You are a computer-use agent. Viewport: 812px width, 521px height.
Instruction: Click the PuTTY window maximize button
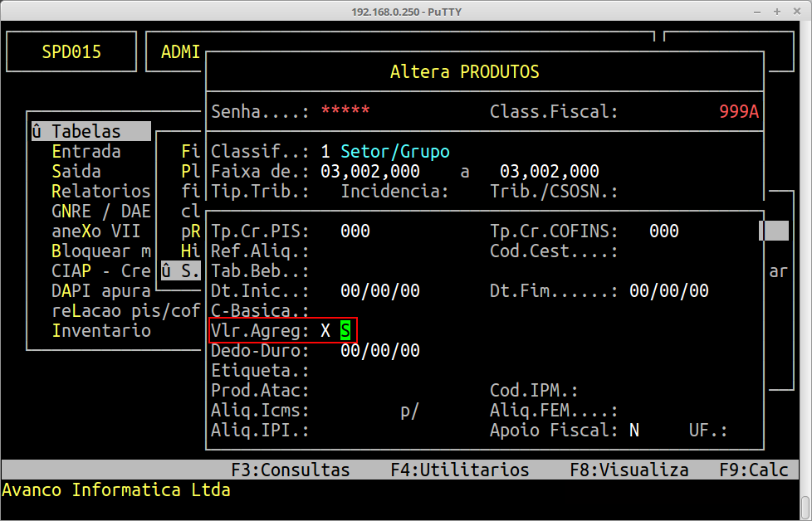[x=776, y=12]
